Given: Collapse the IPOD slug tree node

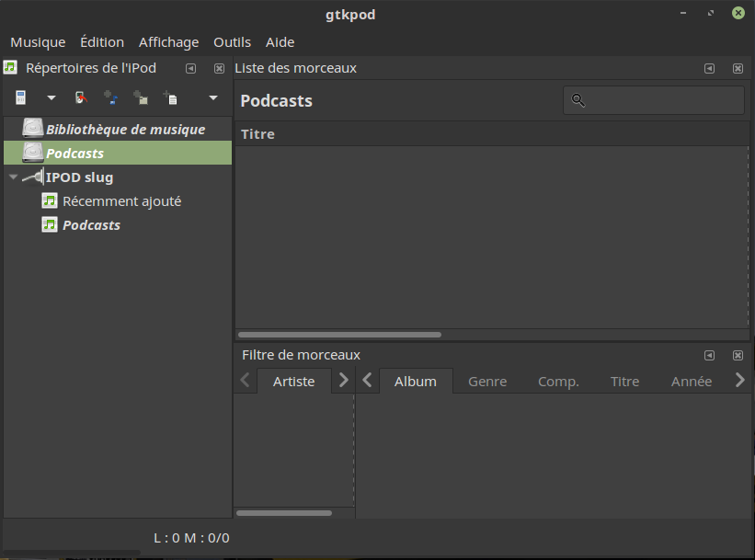Looking at the screenshot, I should click(13, 177).
